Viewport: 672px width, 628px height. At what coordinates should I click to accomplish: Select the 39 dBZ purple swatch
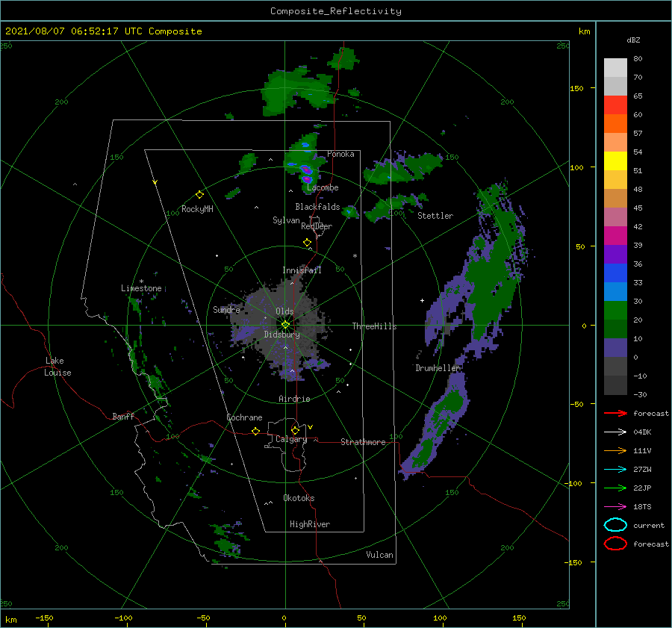[615, 255]
